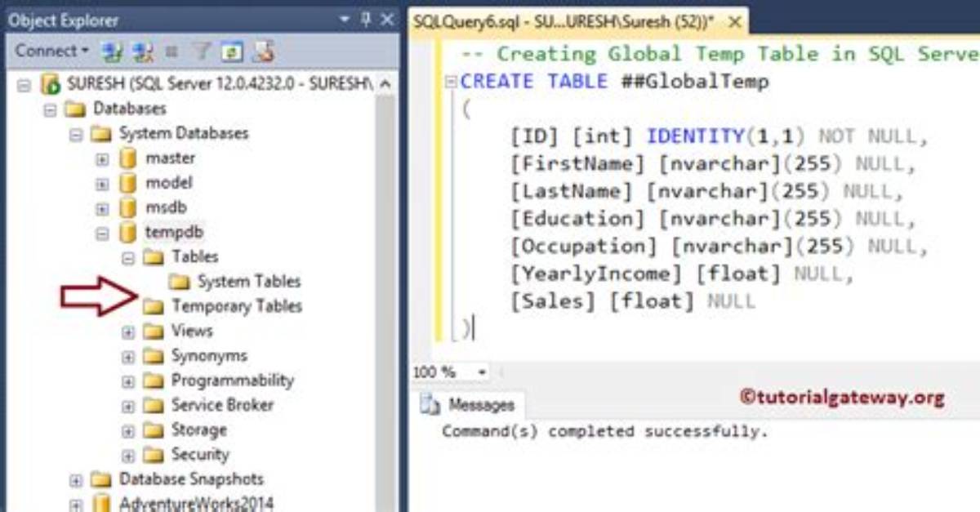Select the Tables folder label

click(x=195, y=256)
